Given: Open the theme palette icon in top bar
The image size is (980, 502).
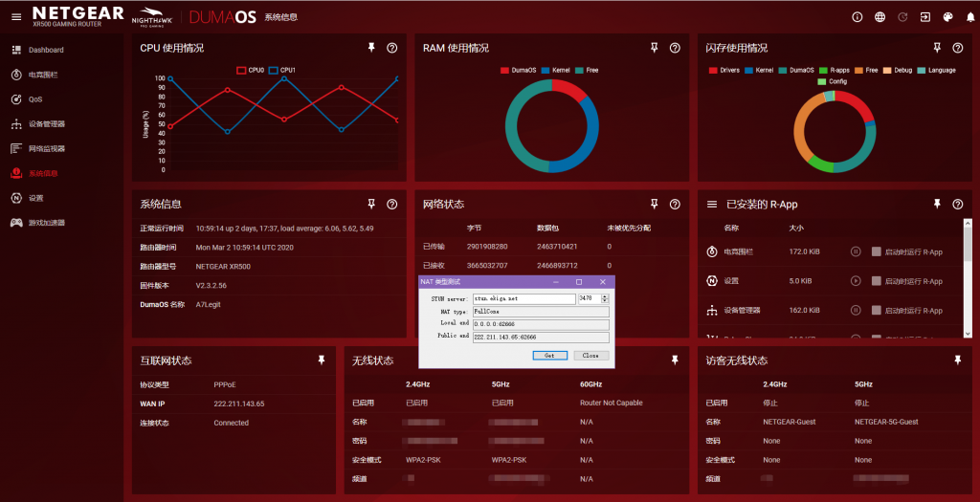Looking at the screenshot, I should pyautogui.click(x=948, y=17).
